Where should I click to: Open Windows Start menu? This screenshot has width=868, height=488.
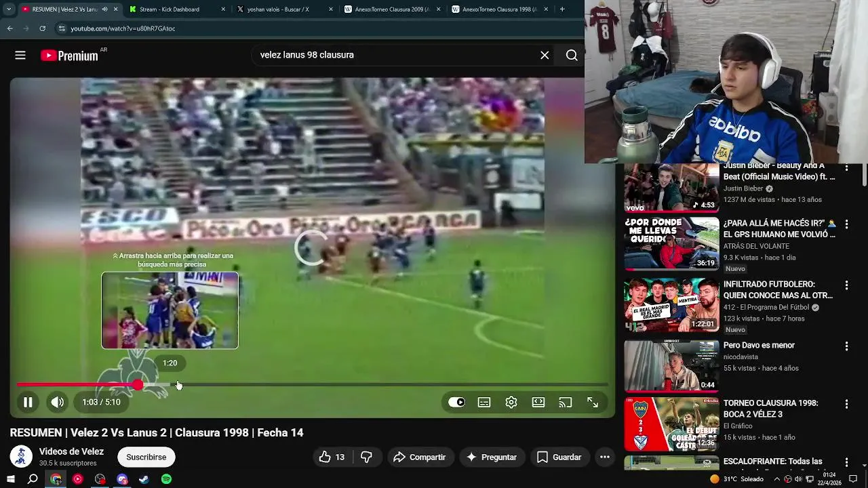click(11, 479)
